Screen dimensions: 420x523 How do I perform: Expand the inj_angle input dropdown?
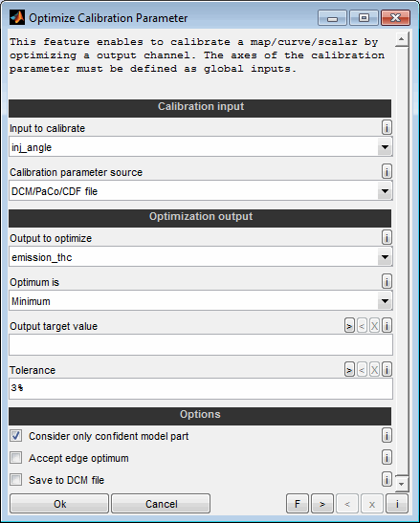385,146
